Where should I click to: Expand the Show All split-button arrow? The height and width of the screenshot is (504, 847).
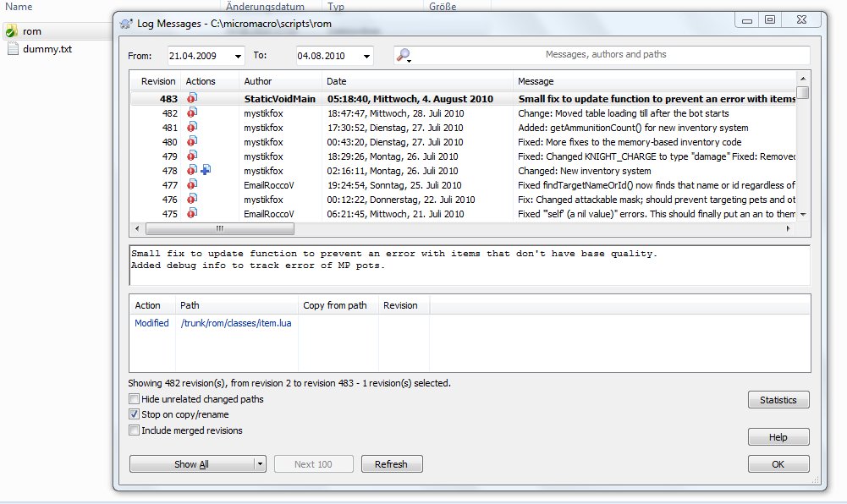click(x=259, y=464)
